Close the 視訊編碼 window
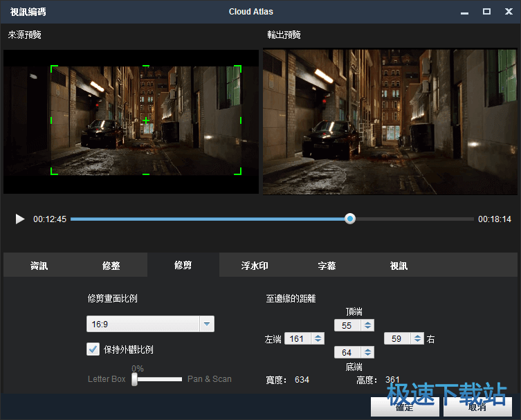Image resolution: width=521 pixels, height=420 pixels. [x=509, y=12]
